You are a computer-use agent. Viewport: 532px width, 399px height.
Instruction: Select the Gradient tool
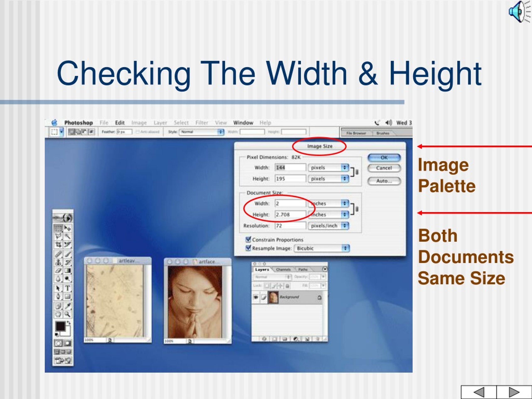point(67,271)
